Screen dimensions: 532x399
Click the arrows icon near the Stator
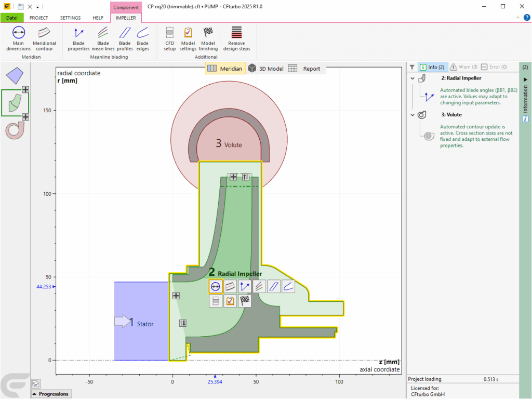coord(182,323)
